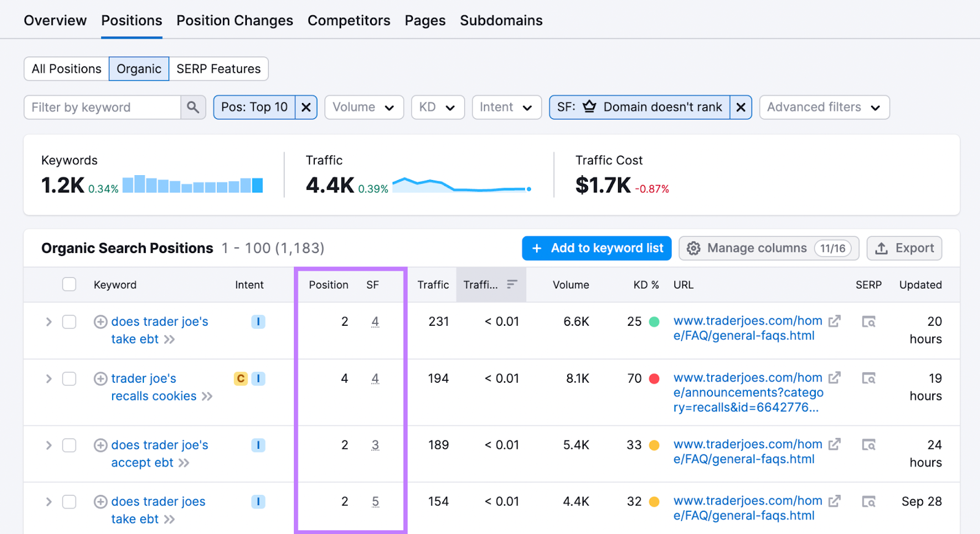The image size is (980, 534).
Task: Open the 'does trader joe's accept ebt' keyword link
Action: 160,454
